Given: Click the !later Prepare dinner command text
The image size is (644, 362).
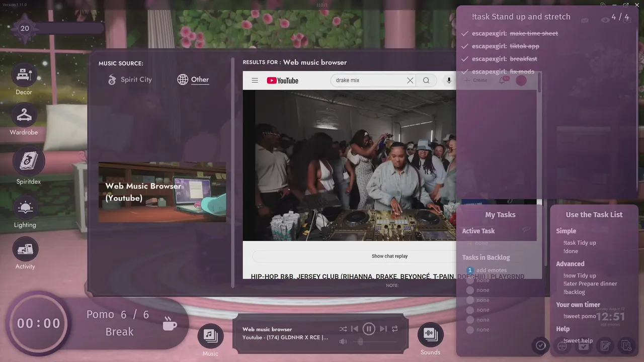Looking at the screenshot, I should 590,284.
